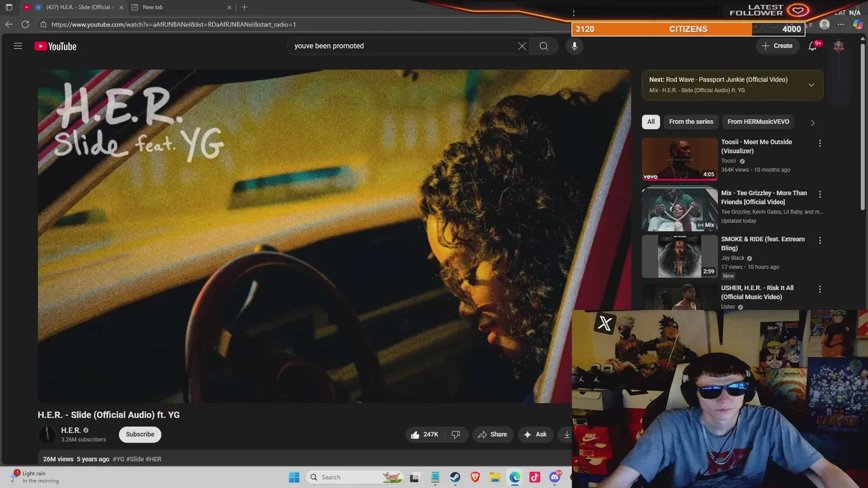Go back in the browser

coord(9,24)
